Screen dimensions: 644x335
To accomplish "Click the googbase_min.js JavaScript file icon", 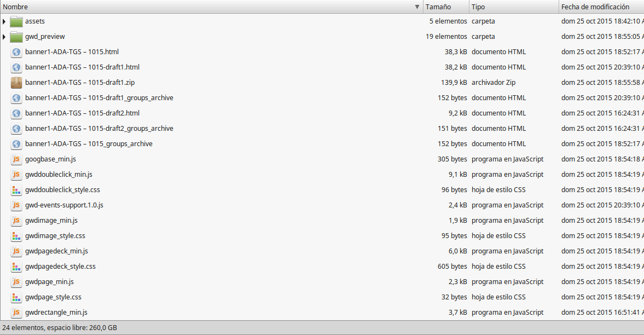I will tap(16, 159).
